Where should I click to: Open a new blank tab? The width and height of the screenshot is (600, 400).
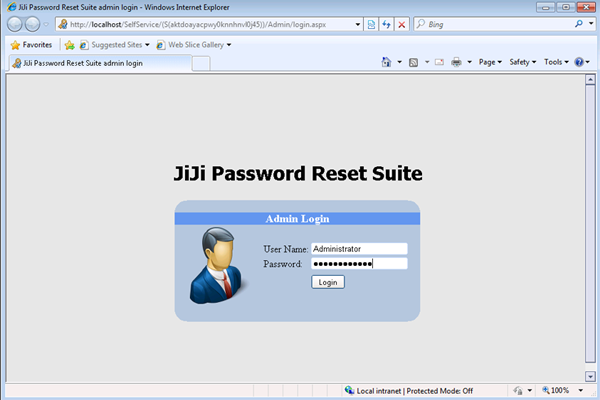point(201,64)
